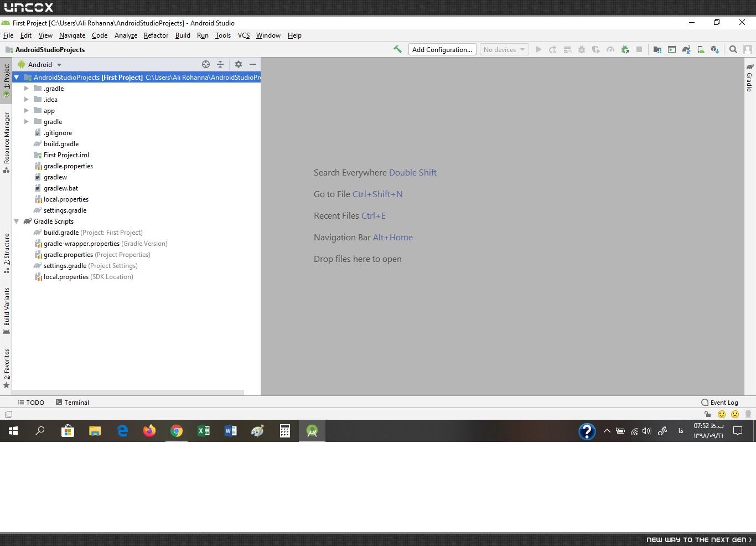
Task: Collapse the Gradle Scripts node
Action: click(x=17, y=221)
